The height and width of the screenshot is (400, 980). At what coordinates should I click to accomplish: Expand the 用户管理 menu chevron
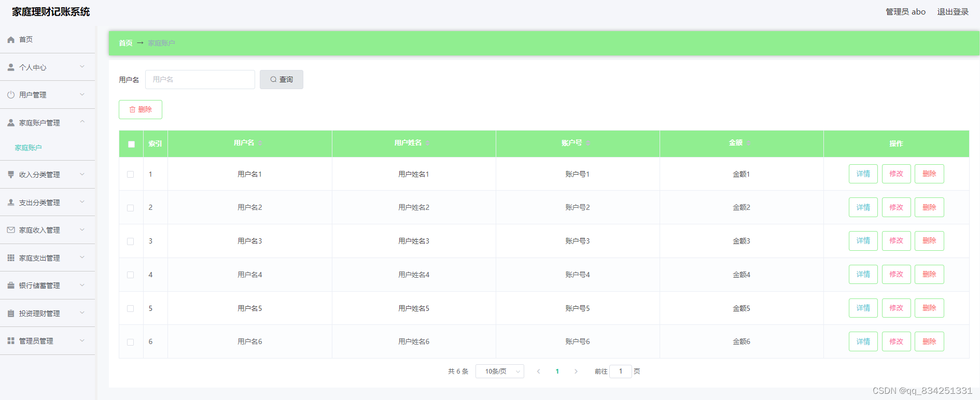pos(82,94)
